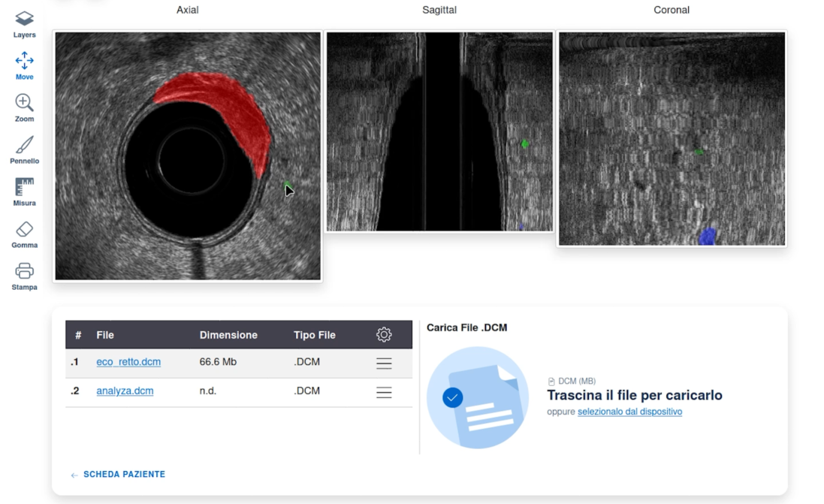Click the blue marker in Coronal view
The image size is (824, 504).
[708, 236]
